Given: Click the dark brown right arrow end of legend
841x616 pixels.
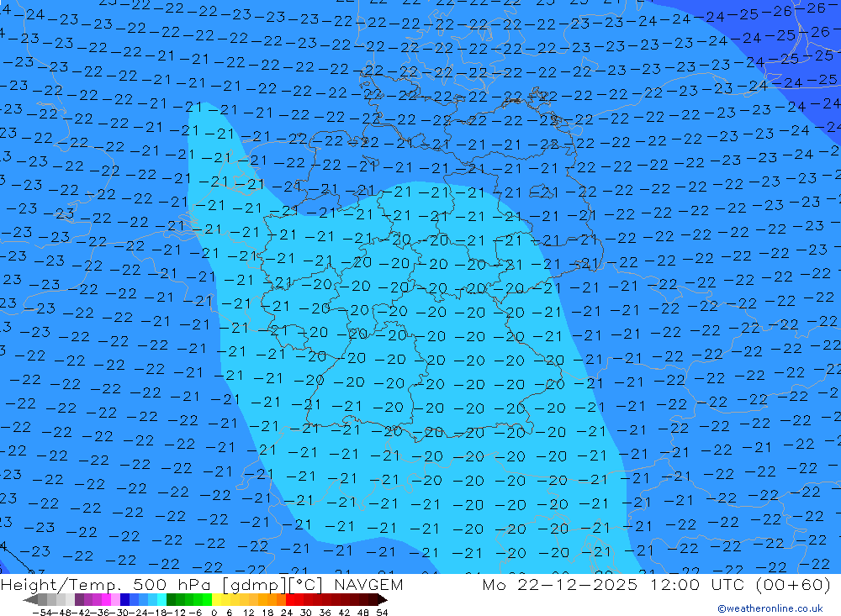Looking at the screenshot, I should point(383,600).
